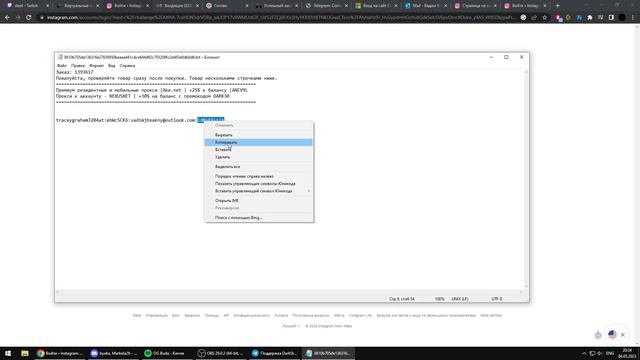Open taskbar clock and date
Screen dimensions: 640x360
[627, 353]
